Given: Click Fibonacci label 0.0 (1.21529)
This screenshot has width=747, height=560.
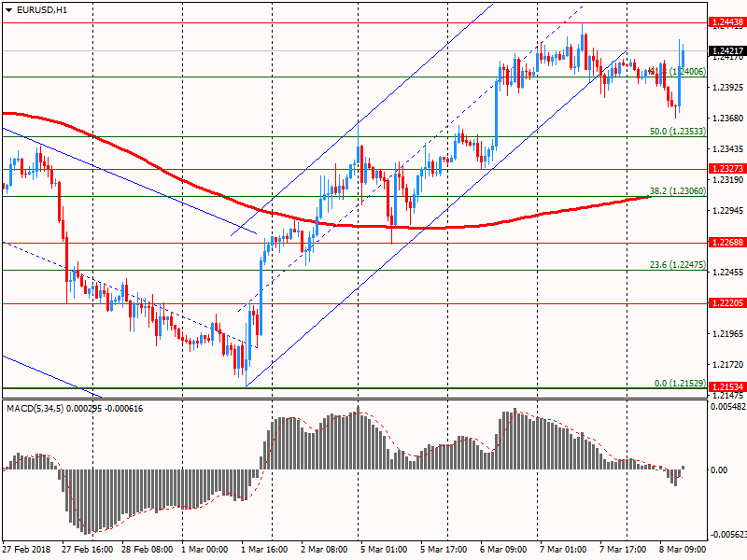Looking at the screenshot, I should (x=680, y=384).
